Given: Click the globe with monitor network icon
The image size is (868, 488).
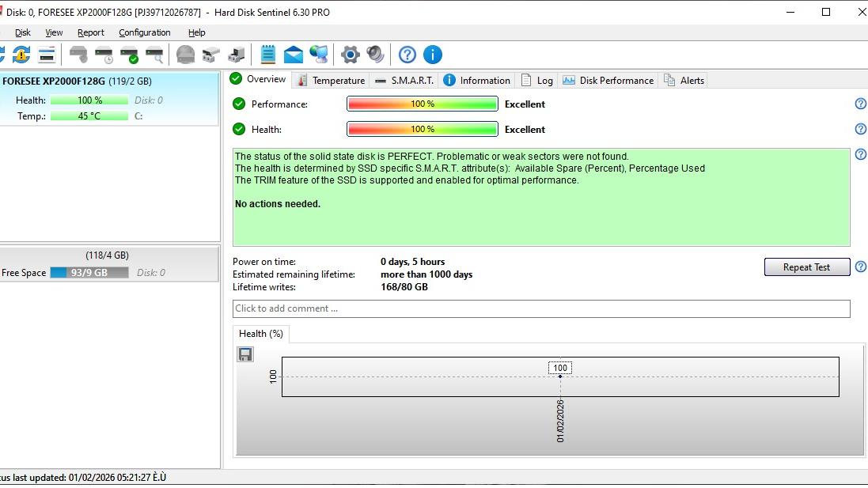Looking at the screenshot, I should pos(319,55).
